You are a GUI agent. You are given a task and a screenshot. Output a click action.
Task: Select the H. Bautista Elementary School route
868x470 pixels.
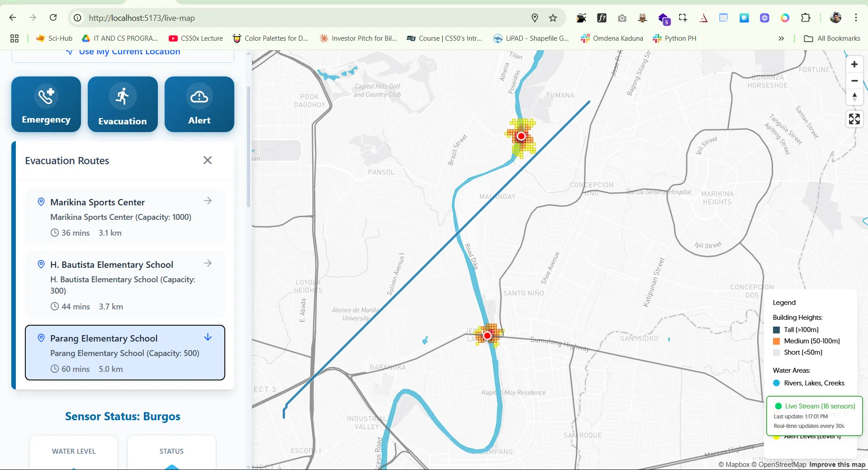pyautogui.click(x=125, y=285)
